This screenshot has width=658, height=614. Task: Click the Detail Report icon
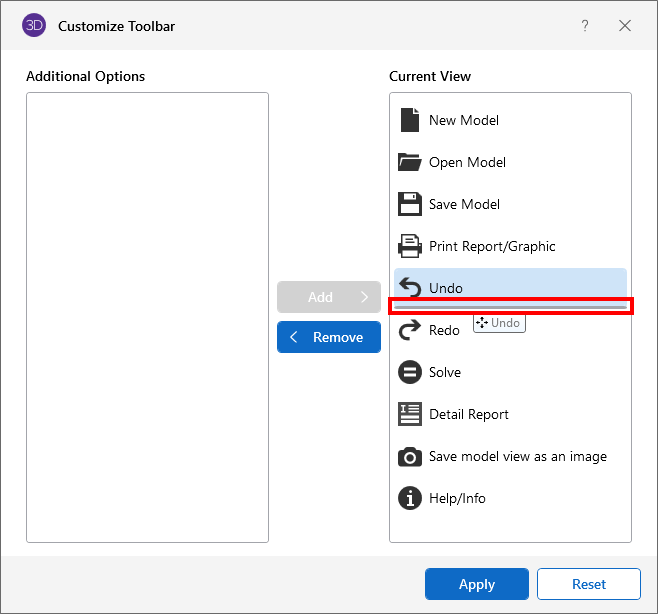coord(410,414)
